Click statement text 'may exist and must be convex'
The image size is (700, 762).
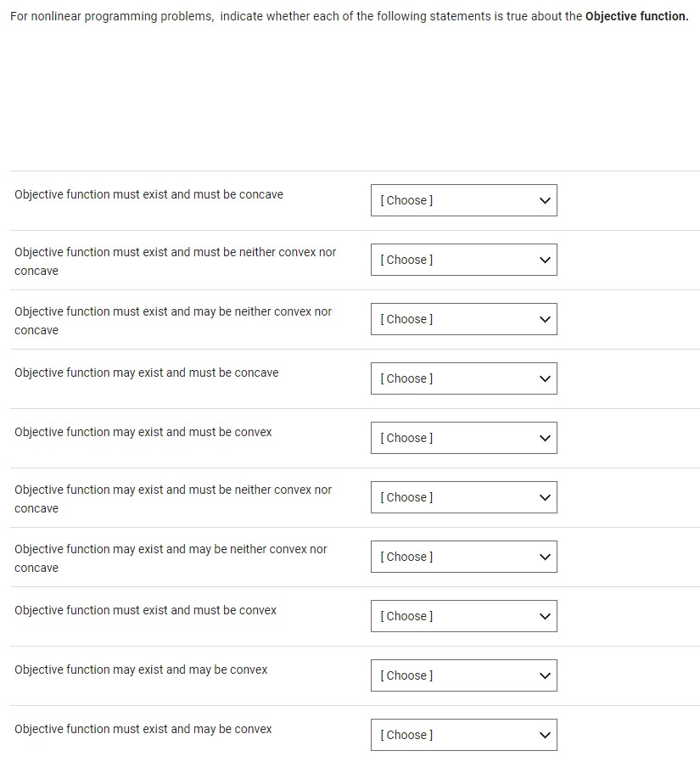143,432
